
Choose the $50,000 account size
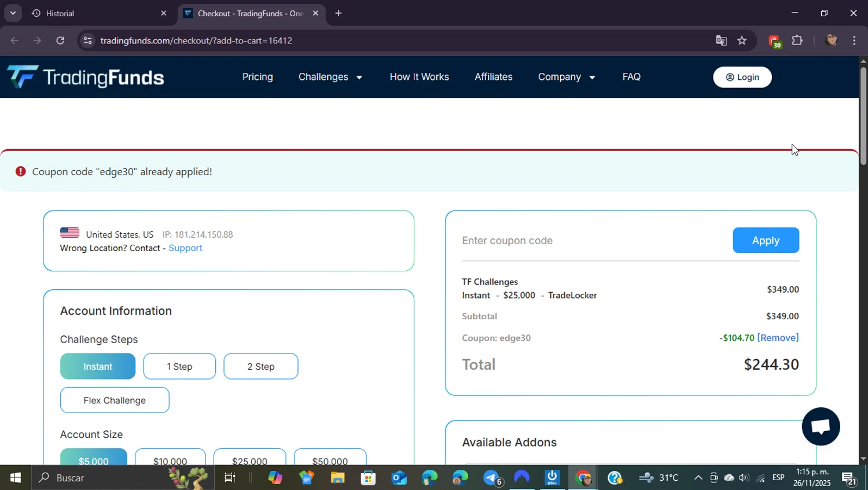(x=330, y=457)
